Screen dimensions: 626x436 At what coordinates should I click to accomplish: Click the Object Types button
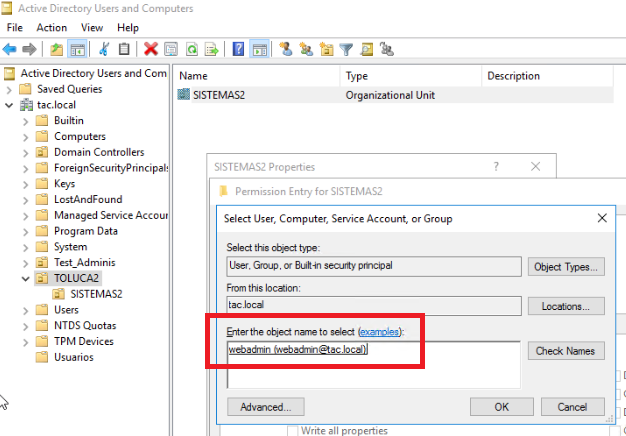coord(567,267)
